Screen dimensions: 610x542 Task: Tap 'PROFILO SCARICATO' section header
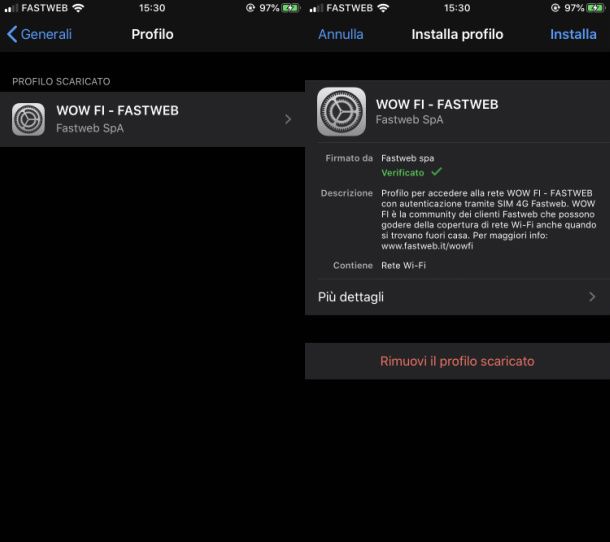click(x=61, y=81)
